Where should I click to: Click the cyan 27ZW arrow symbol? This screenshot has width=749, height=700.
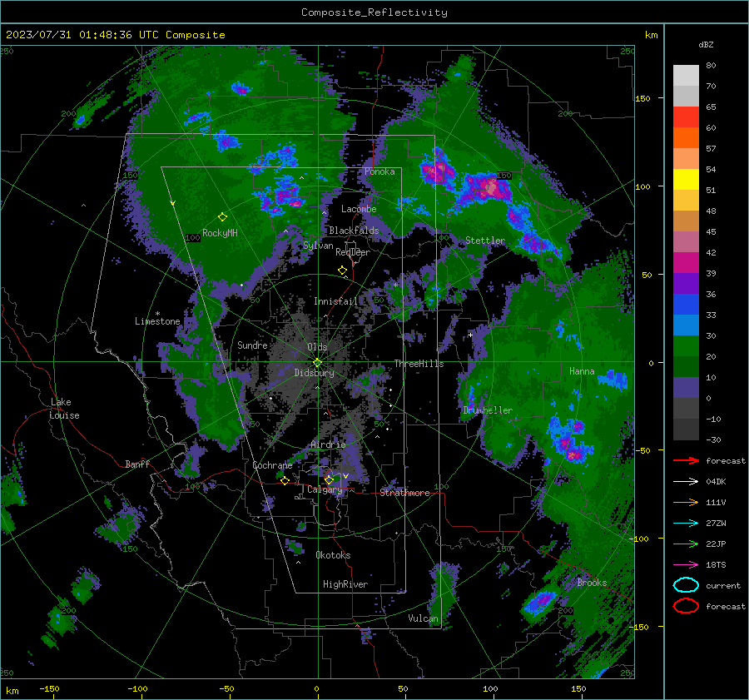pos(686,524)
